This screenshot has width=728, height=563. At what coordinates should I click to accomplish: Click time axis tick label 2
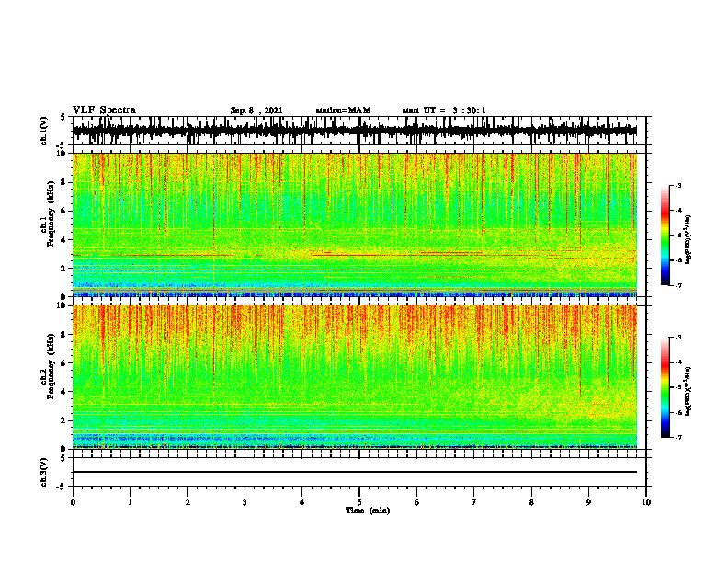[188, 502]
